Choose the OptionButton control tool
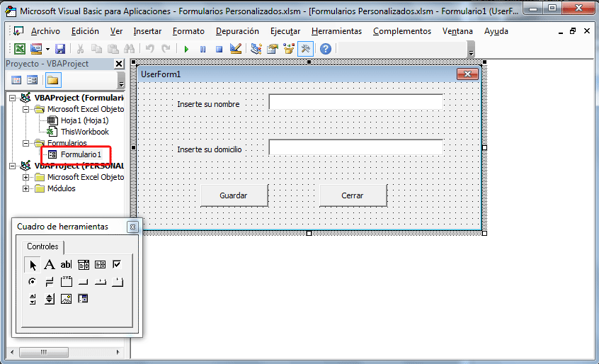Viewport: 599px width, 364px height. (33, 282)
